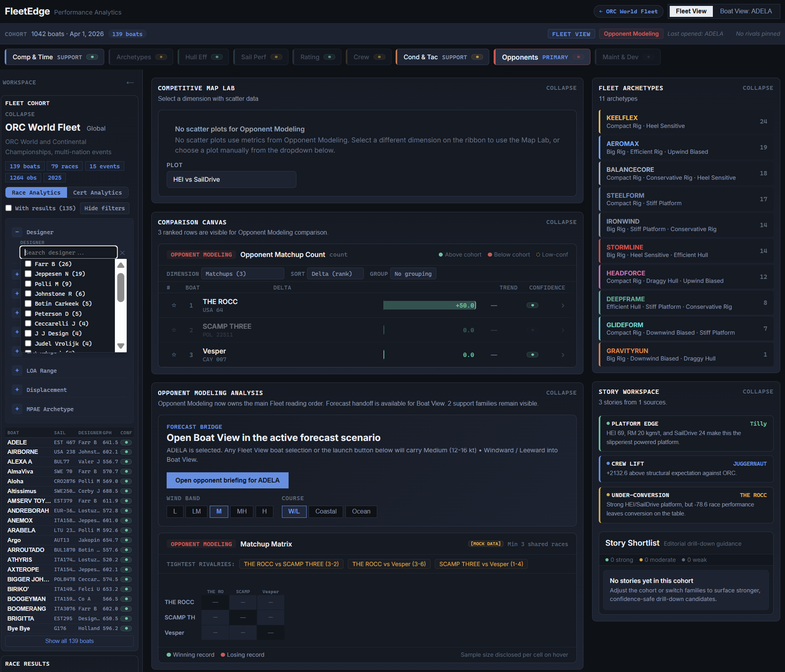Click the designer list scrollbar thumb

(121, 287)
